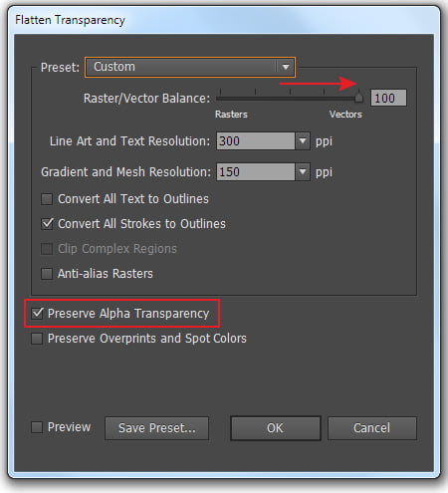Click the Line Art resolution field showing 300
This screenshot has width=448, height=493.
tap(256, 141)
